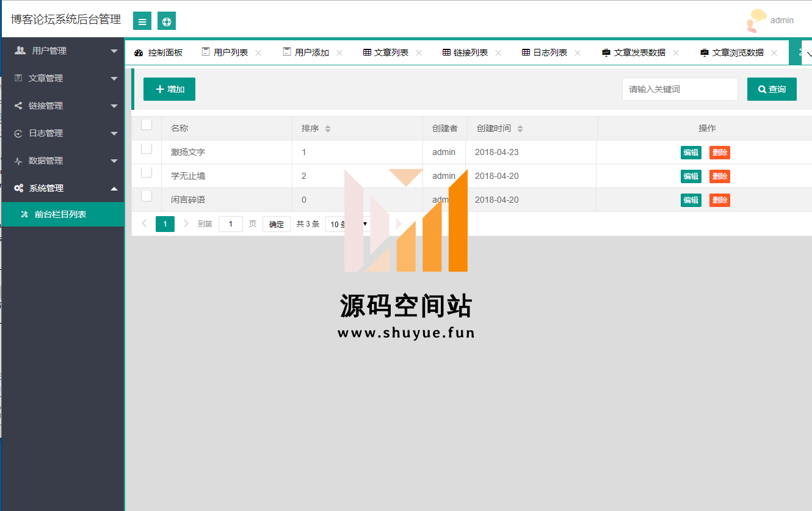Go to the previous page arrow
812x511 pixels.
click(x=144, y=223)
